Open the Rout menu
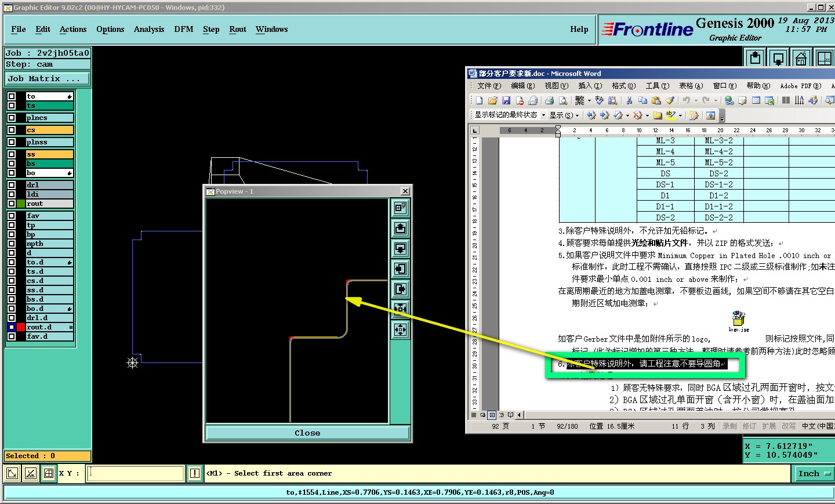This screenshot has width=835, height=504. click(x=238, y=29)
